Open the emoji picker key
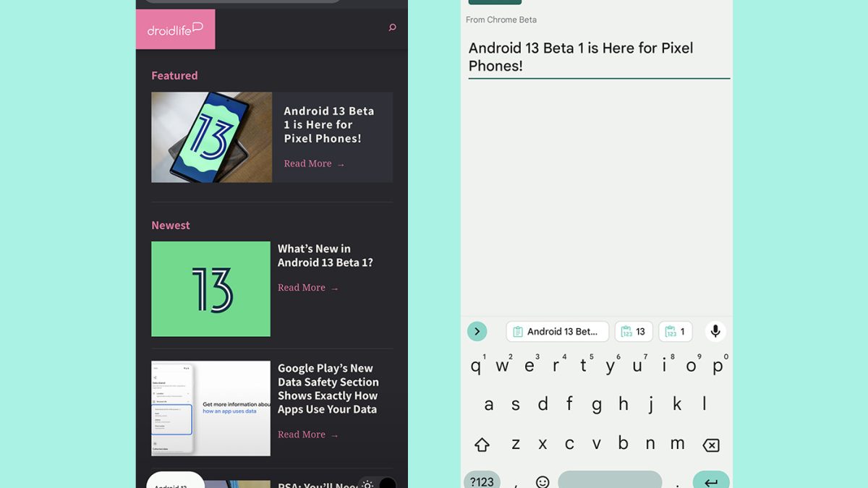The image size is (868, 488). pos(542,481)
